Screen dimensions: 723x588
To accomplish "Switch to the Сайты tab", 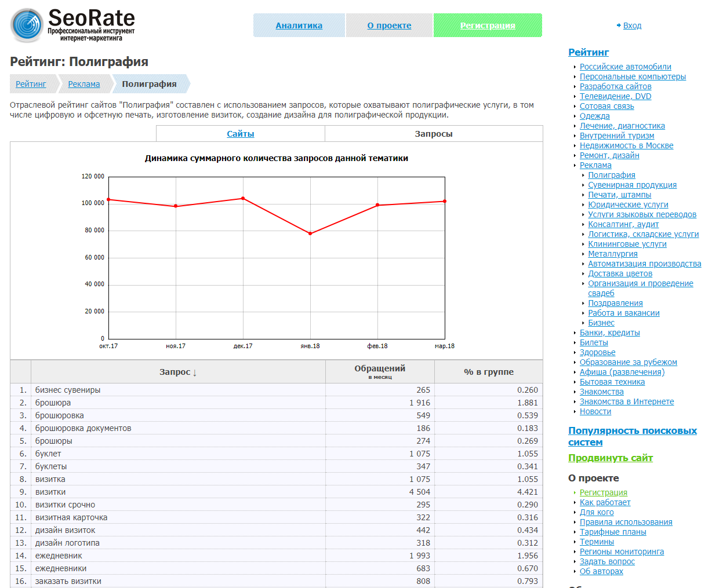I will point(241,134).
